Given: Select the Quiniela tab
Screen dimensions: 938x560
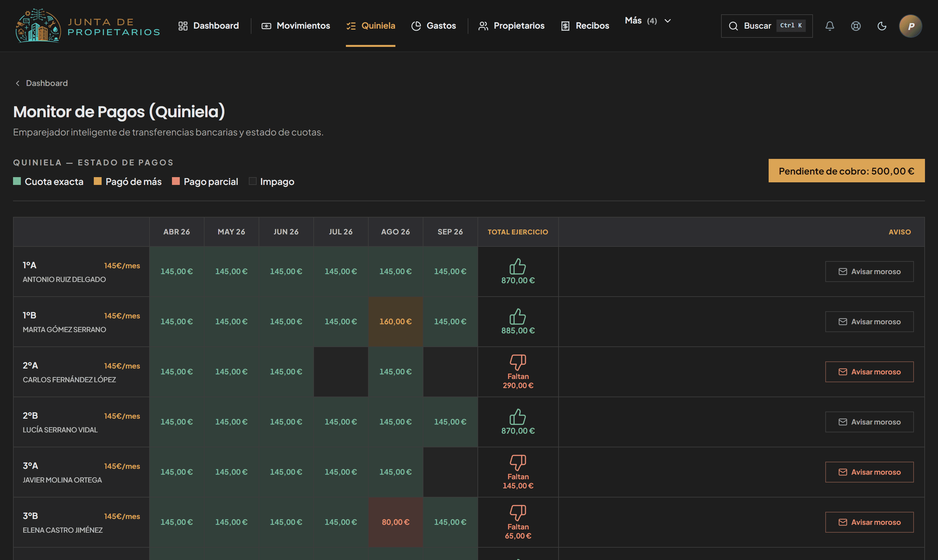Looking at the screenshot, I should click(371, 26).
